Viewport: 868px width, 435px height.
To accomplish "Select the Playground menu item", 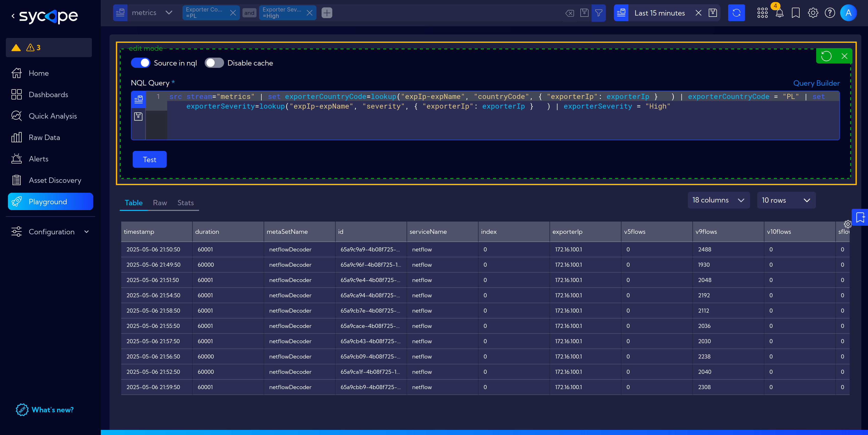I will click(x=50, y=201).
